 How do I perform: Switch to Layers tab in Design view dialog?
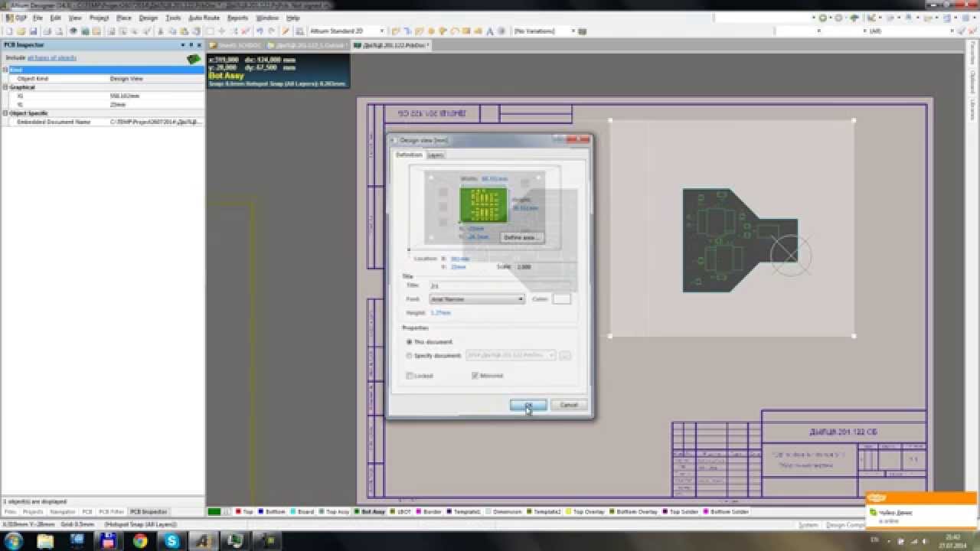[x=435, y=155]
